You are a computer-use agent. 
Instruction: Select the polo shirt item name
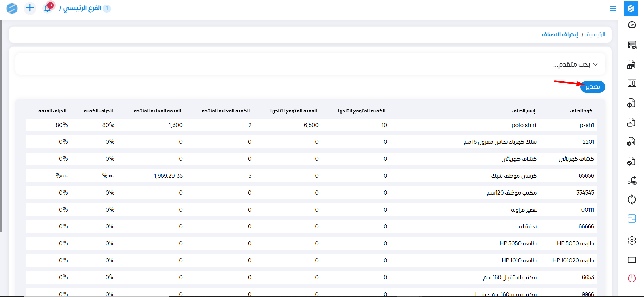pos(524,125)
